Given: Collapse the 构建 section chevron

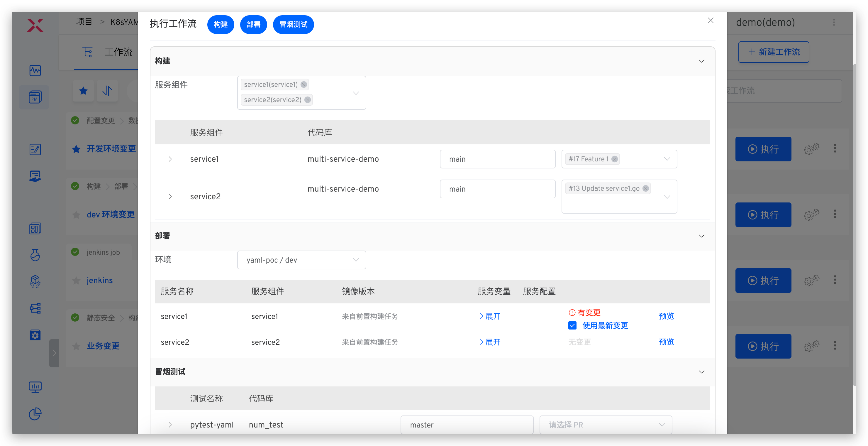Looking at the screenshot, I should point(701,61).
